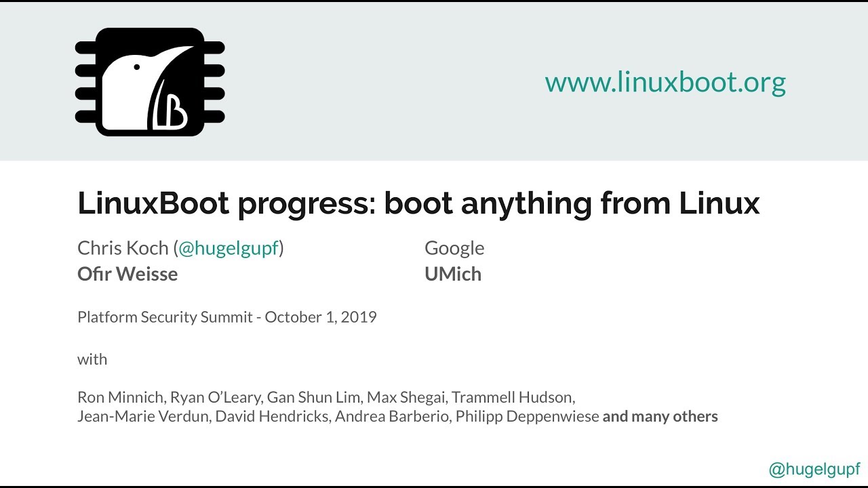
Task: Click the LinuxBoot penguin chip logo
Action: pyautogui.click(x=150, y=82)
